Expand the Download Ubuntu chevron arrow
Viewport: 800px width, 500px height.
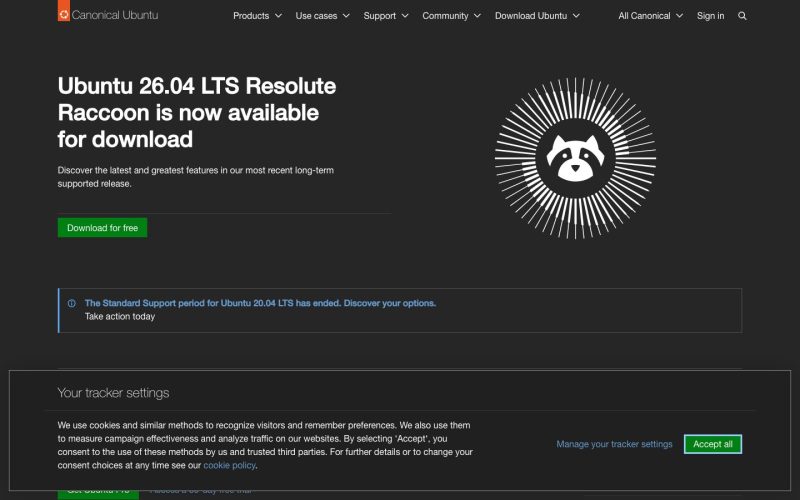pyautogui.click(x=576, y=16)
